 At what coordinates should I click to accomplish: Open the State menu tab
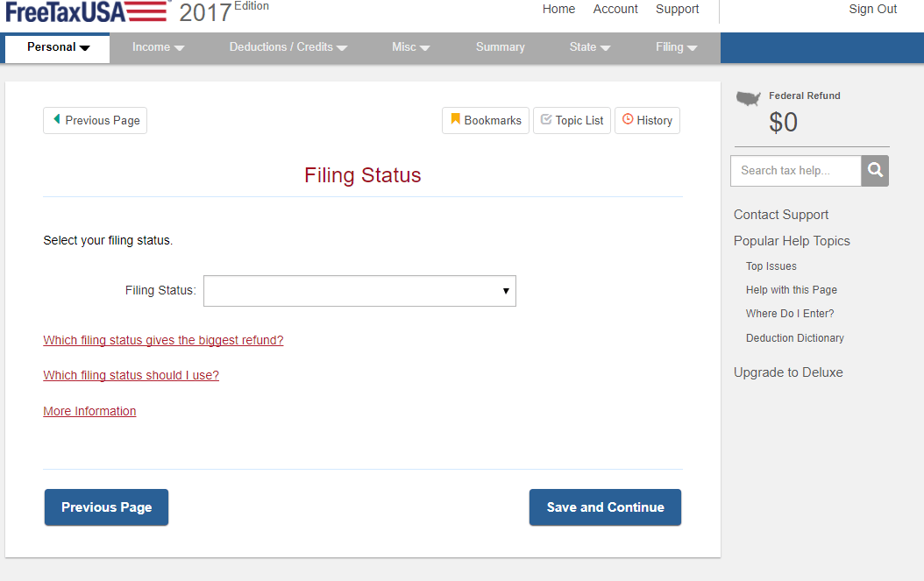click(589, 47)
